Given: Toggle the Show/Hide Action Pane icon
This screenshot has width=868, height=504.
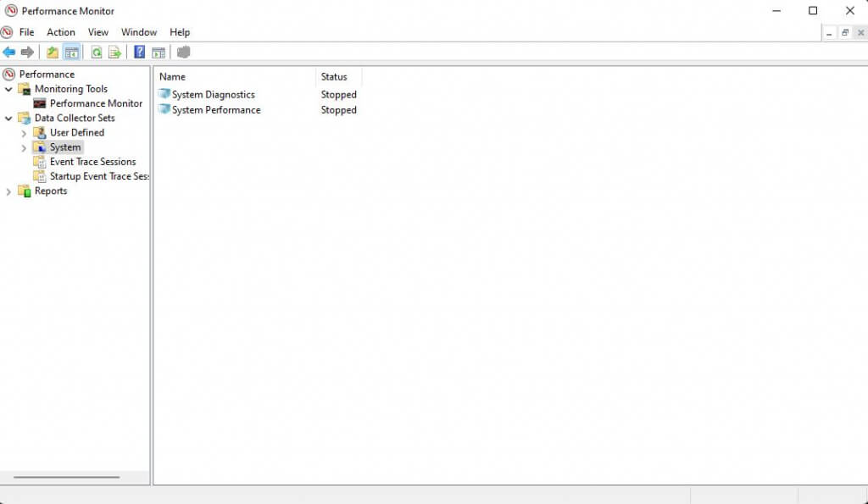Looking at the screenshot, I should (159, 53).
